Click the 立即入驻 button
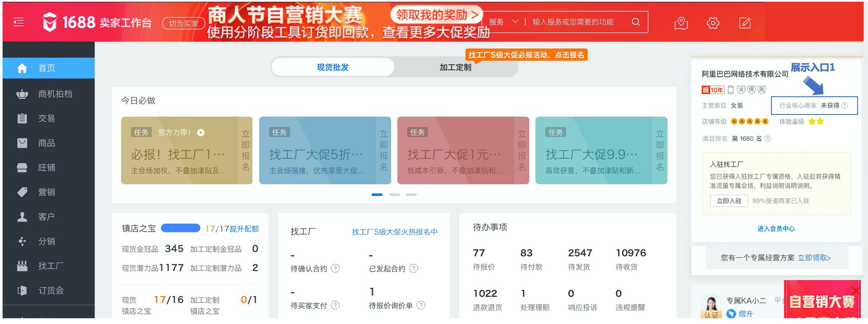The width and height of the screenshot is (868, 324). (x=729, y=201)
